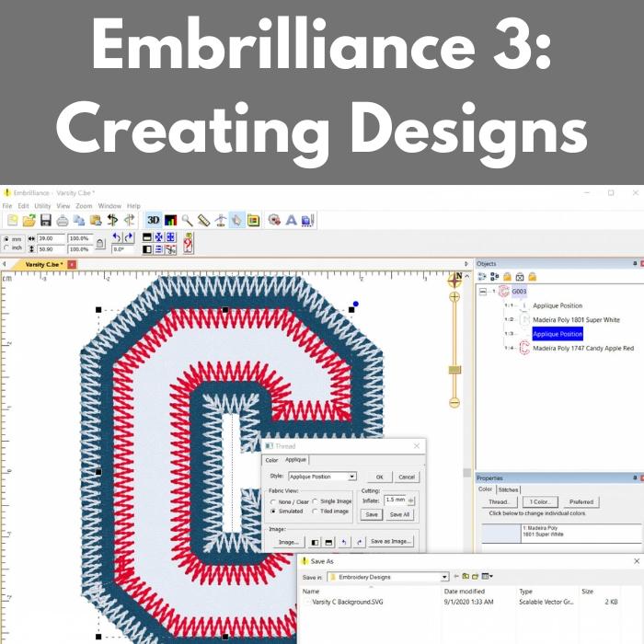Click Cancel in the Thread dialog
The height and width of the screenshot is (644, 644).
tap(407, 477)
